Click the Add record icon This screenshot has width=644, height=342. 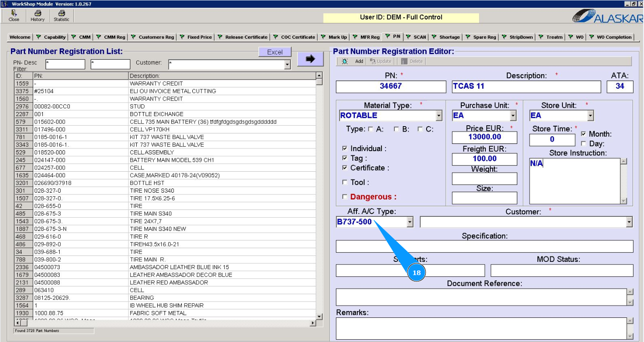[345, 61]
